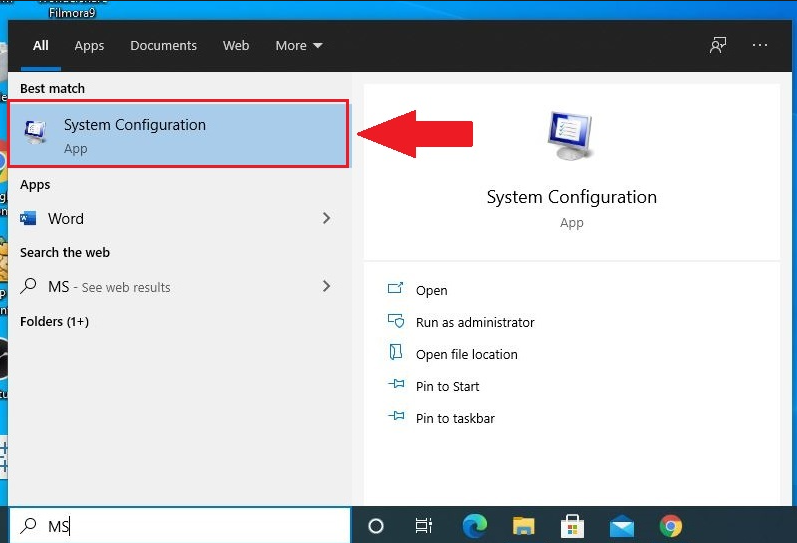
Task: Select Pin to Start
Action: 447,386
